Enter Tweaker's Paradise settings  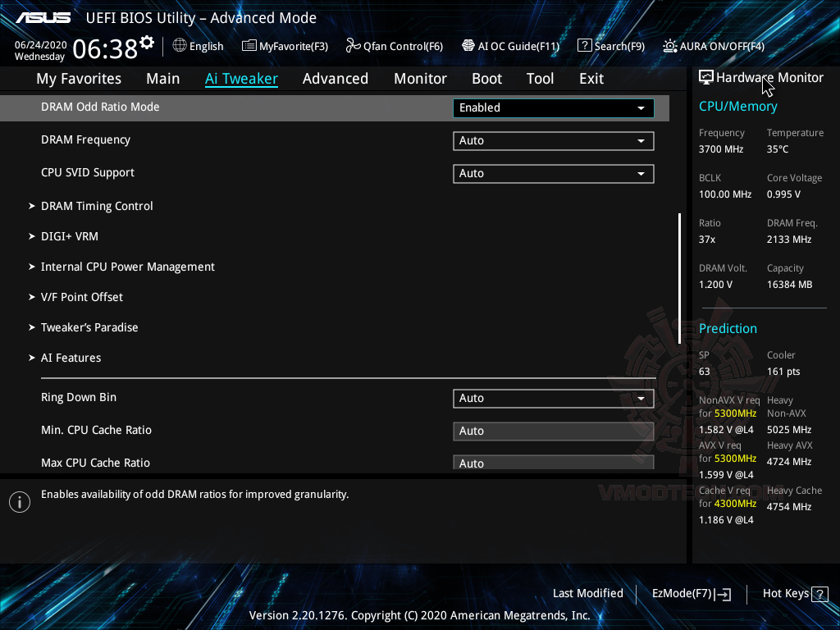tap(89, 326)
